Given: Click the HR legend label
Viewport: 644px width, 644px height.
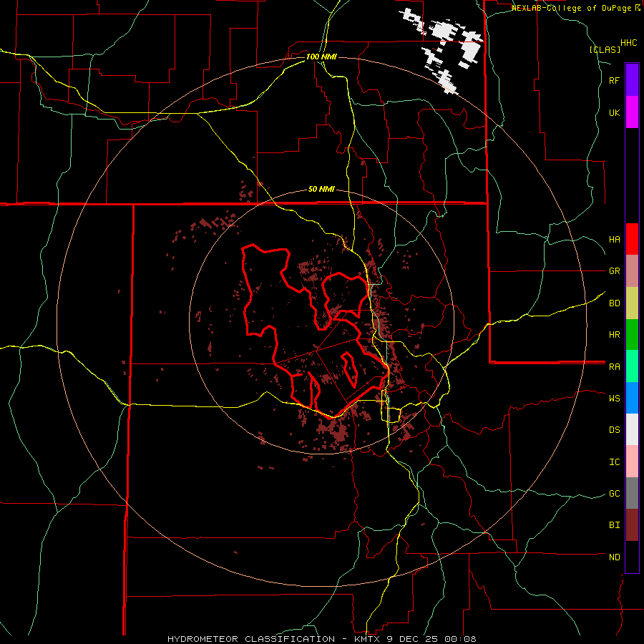Looking at the screenshot, I should (614, 335).
